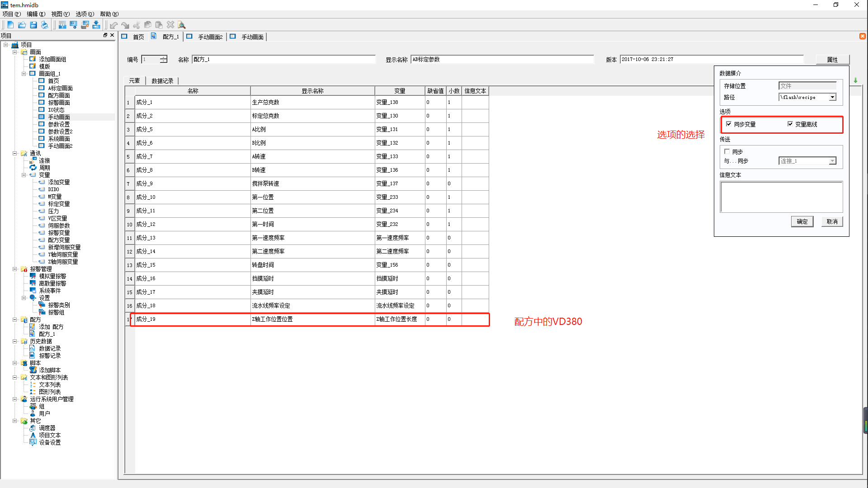The width and height of the screenshot is (868, 488).
Task: Click 搅拌泵转速 display name cell
Action: click(x=312, y=183)
